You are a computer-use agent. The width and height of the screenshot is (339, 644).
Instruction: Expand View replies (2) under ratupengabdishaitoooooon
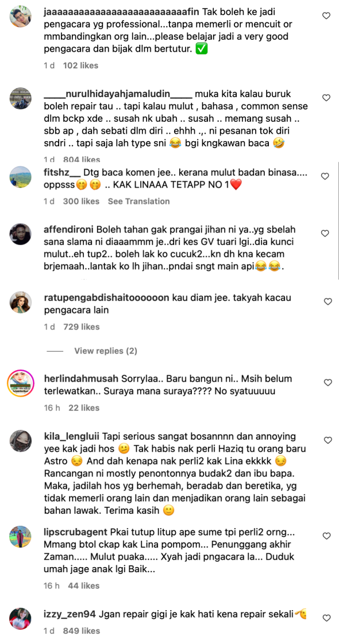(106, 351)
